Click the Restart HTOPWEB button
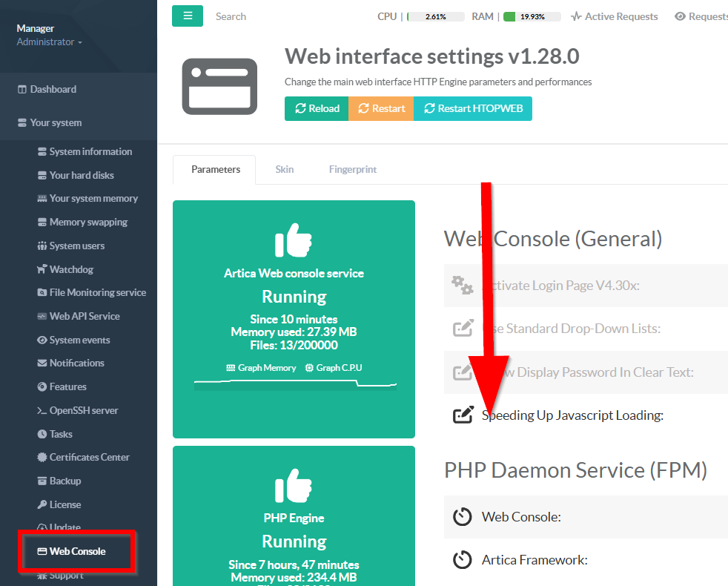Screen dimensions: 728x586 coord(473,108)
